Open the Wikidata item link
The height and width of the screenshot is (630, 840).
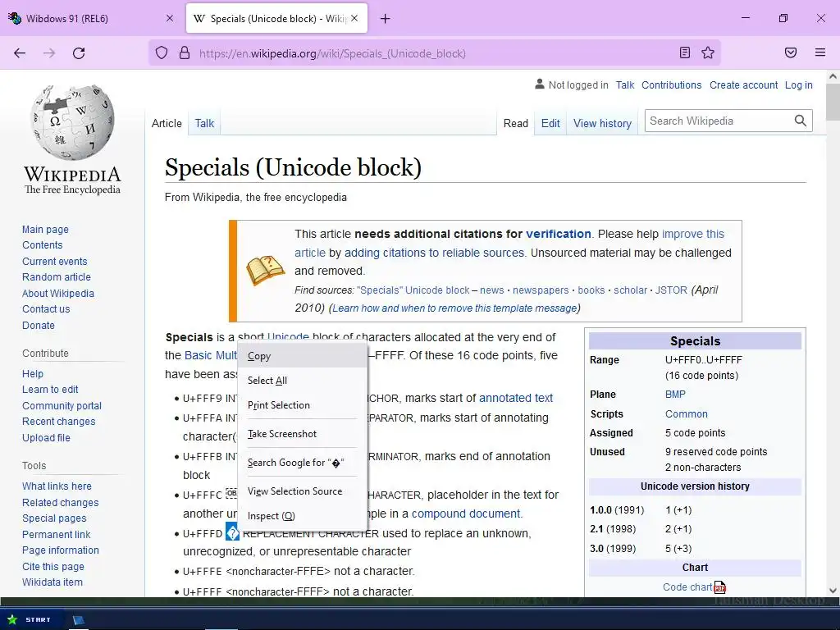point(52,582)
